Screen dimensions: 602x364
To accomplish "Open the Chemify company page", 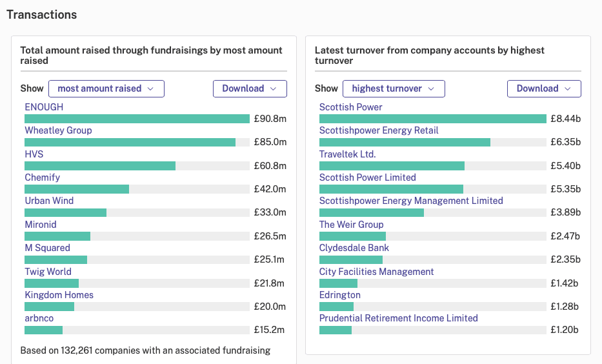I will tap(42, 177).
